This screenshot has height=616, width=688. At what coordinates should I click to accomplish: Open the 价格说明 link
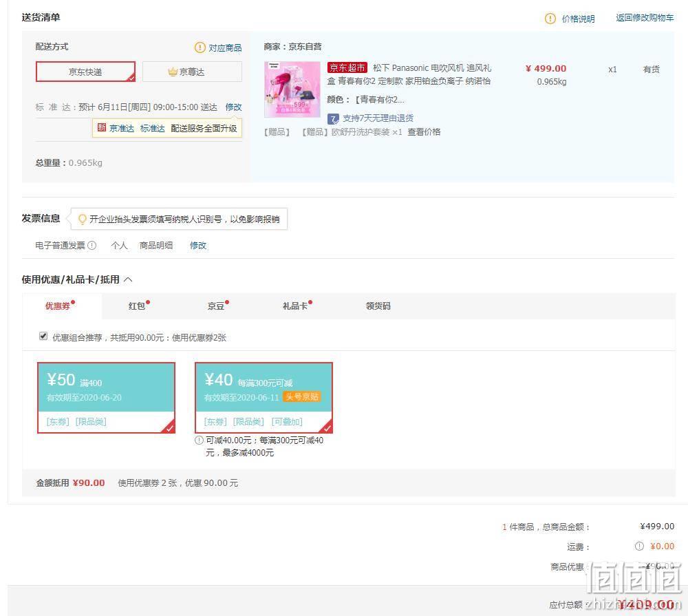coord(578,19)
